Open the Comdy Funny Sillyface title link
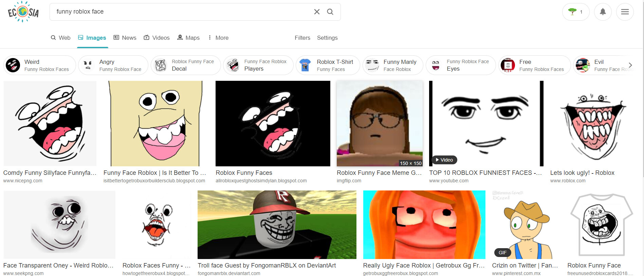 [x=50, y=173]
